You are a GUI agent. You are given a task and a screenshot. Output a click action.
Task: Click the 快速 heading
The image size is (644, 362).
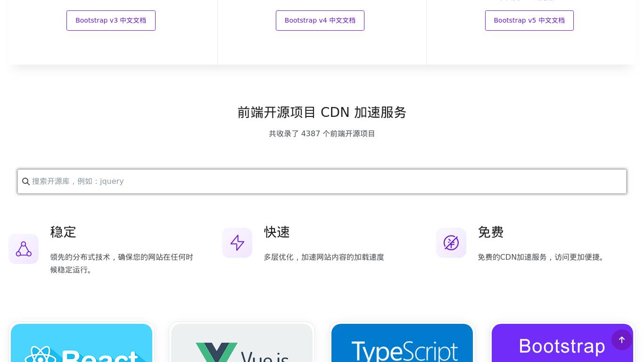[x=277, y=232]
